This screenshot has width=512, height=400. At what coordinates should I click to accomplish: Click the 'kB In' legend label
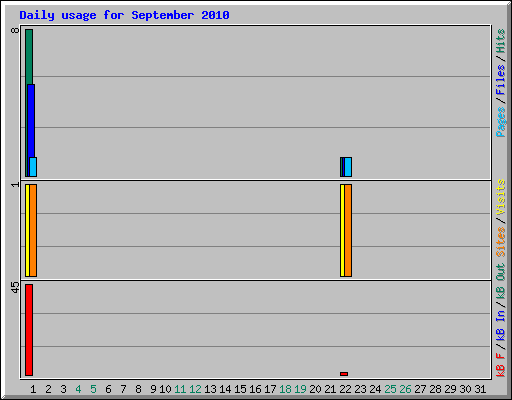[x=501, y=325]
